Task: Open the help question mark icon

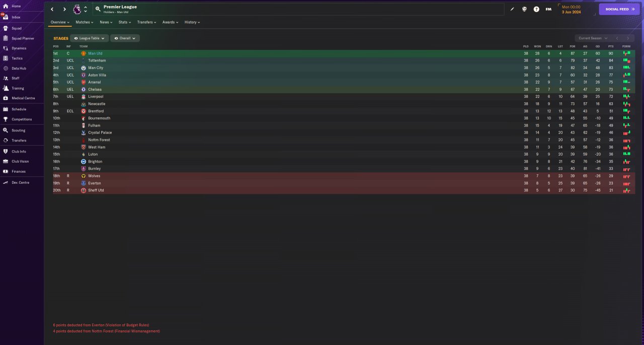Action: click(536, 9)
